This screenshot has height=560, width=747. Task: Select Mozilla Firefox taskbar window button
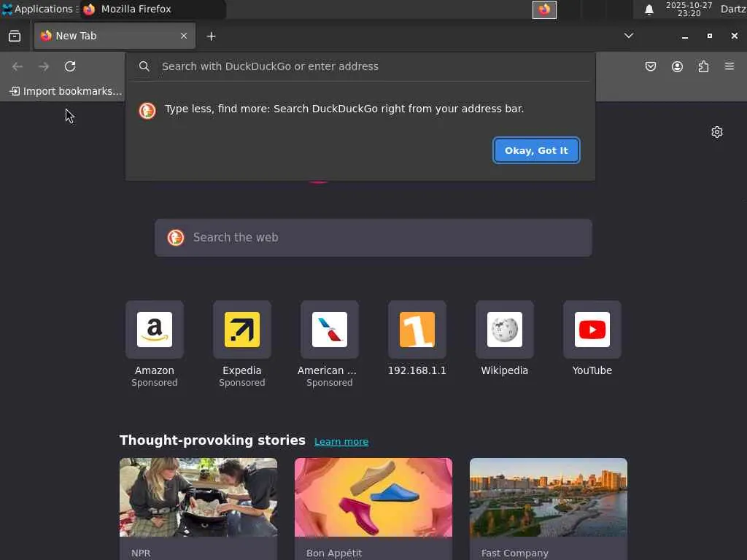152,9
